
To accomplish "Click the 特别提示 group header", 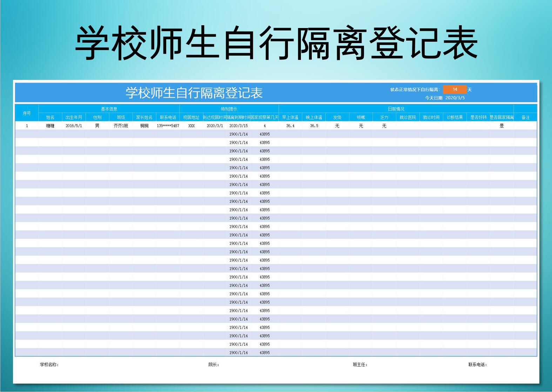I will (229, 109).
